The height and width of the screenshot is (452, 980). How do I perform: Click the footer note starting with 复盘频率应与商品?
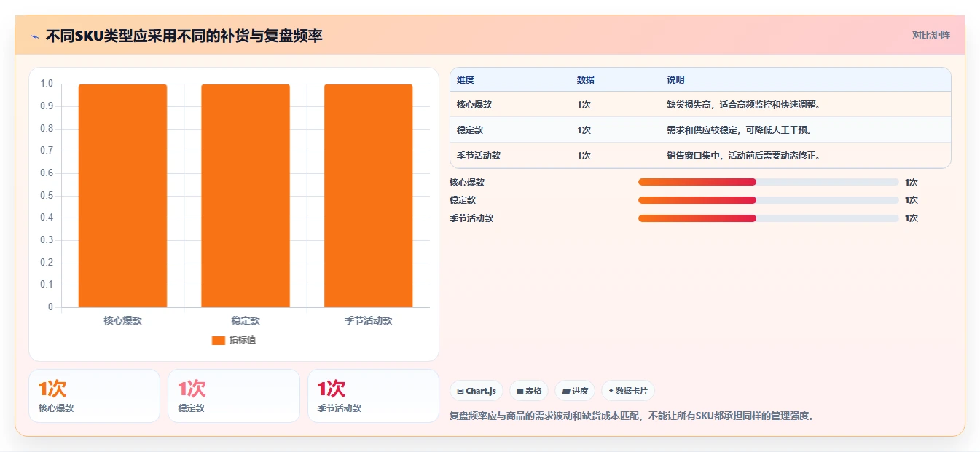pos(632,416)
